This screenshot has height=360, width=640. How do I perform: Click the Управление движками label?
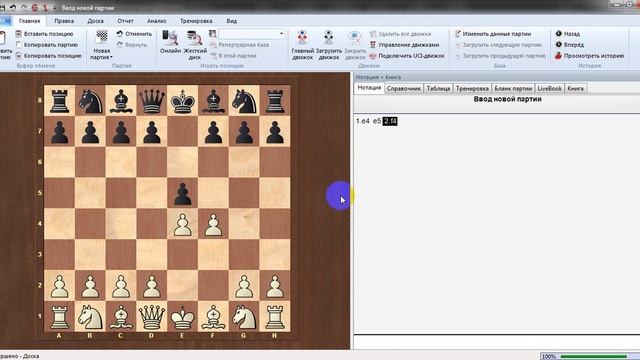[x=409, y=44]
